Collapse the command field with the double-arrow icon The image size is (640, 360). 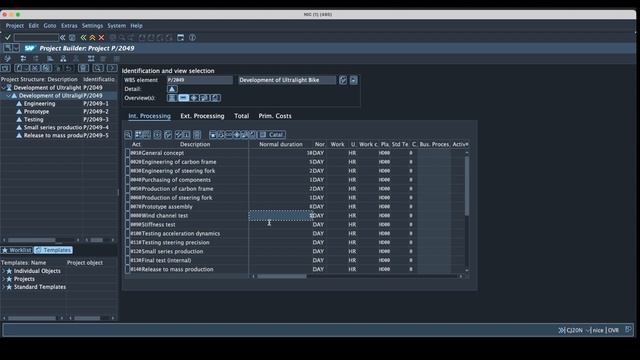pos(63,38)
